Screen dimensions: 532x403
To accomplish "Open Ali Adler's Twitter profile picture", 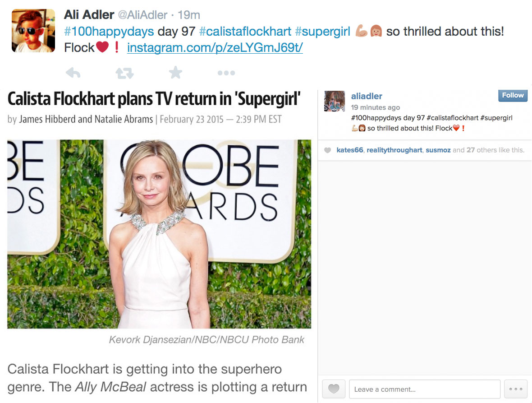I will tap(33, 31).
